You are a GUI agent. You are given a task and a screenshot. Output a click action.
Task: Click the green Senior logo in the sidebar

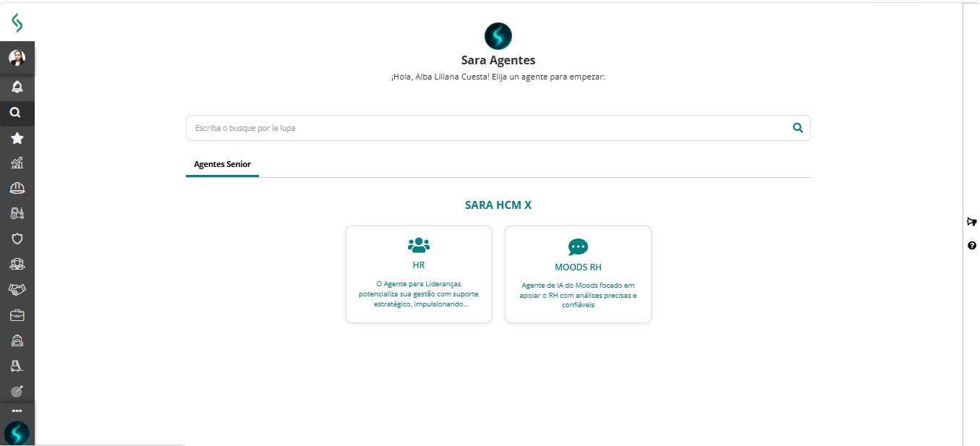[17, 23]
